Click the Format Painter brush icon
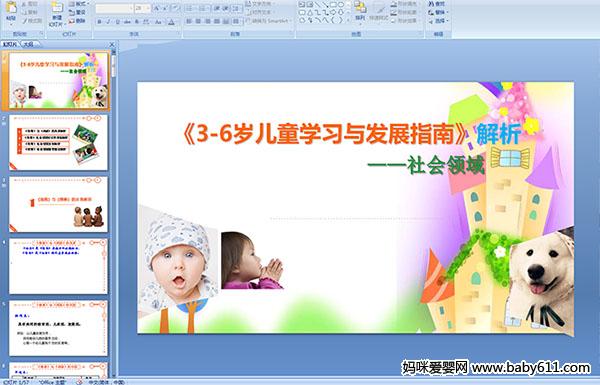Viewport: 600px width, 385px height. coord(25,21)
